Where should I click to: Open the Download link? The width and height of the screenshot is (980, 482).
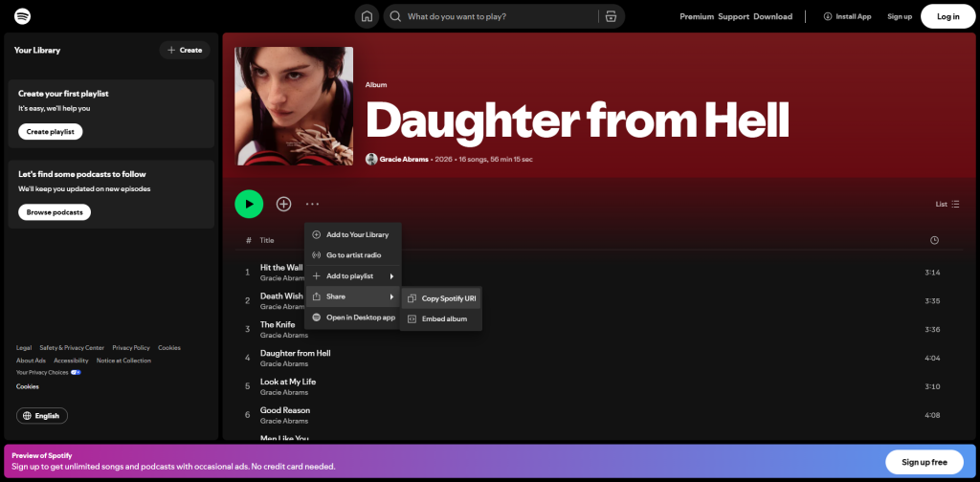coord(772,16)
